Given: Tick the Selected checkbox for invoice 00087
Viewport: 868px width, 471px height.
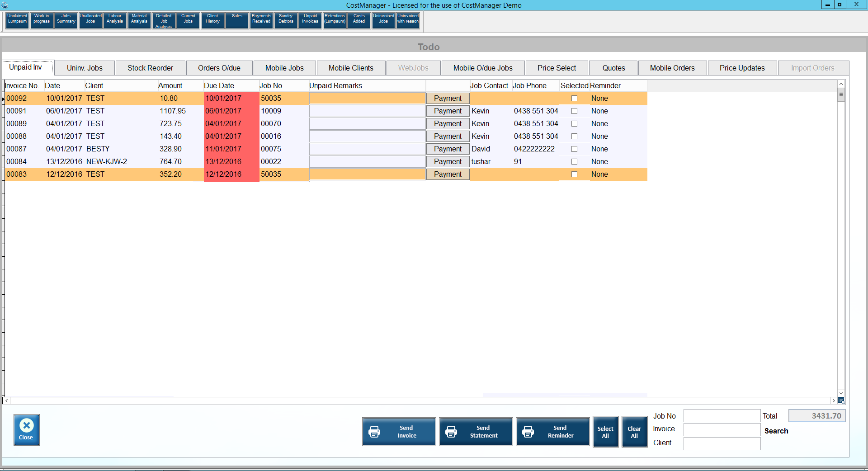Looking at the screenshot, I should (574, 149).
